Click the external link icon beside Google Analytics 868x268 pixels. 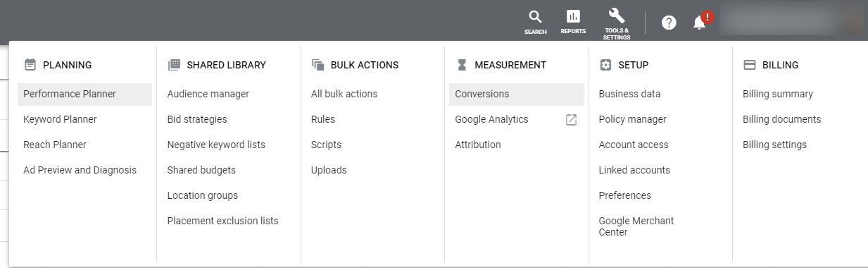(572, 120)
